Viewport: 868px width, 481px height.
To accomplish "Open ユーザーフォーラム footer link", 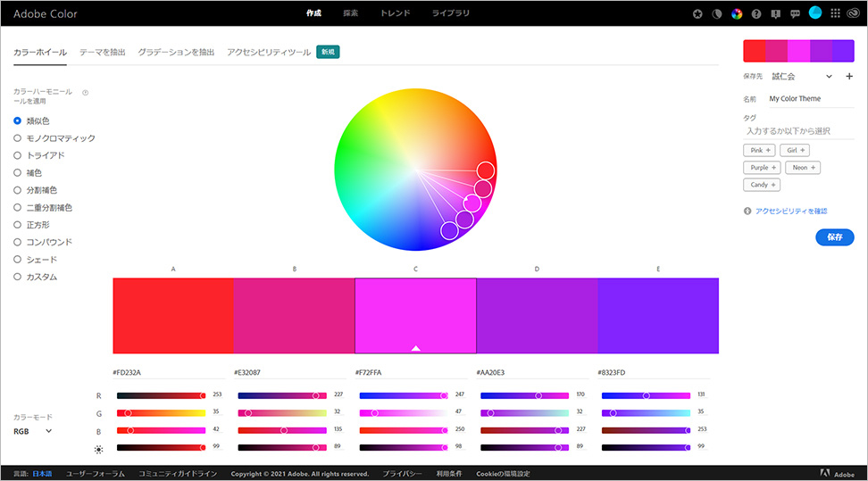I will pos(96,474).
